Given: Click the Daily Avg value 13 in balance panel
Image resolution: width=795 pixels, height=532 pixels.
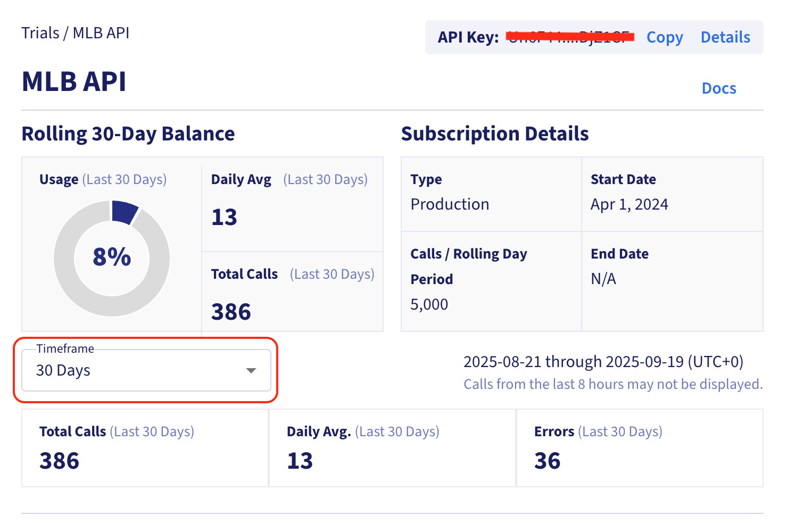Looking at the screenshot, I should (x=224, y=217).
